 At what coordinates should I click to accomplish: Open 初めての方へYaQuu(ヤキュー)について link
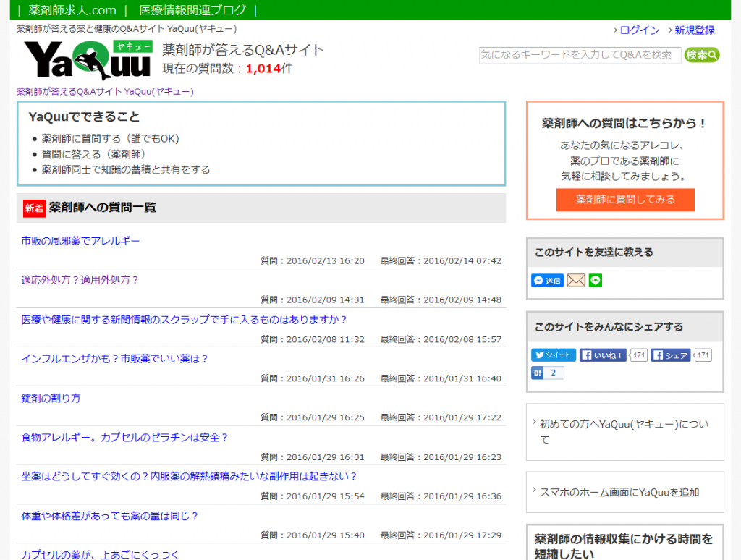624,432
